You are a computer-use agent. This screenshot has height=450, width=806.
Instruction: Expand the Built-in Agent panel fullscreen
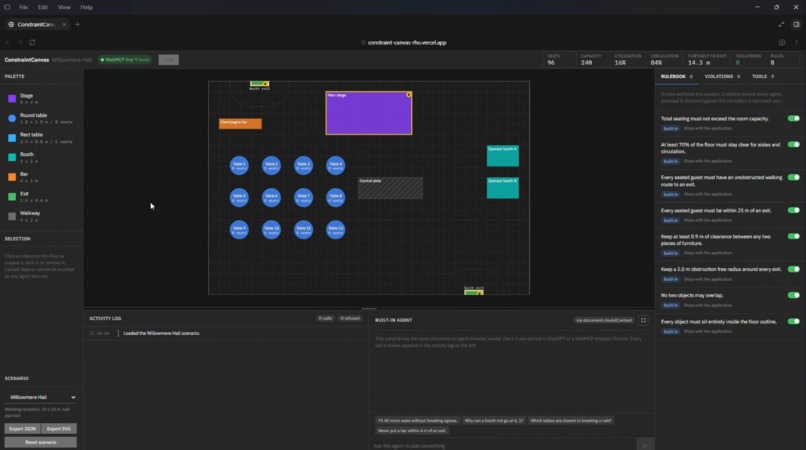tap(643, 320)
